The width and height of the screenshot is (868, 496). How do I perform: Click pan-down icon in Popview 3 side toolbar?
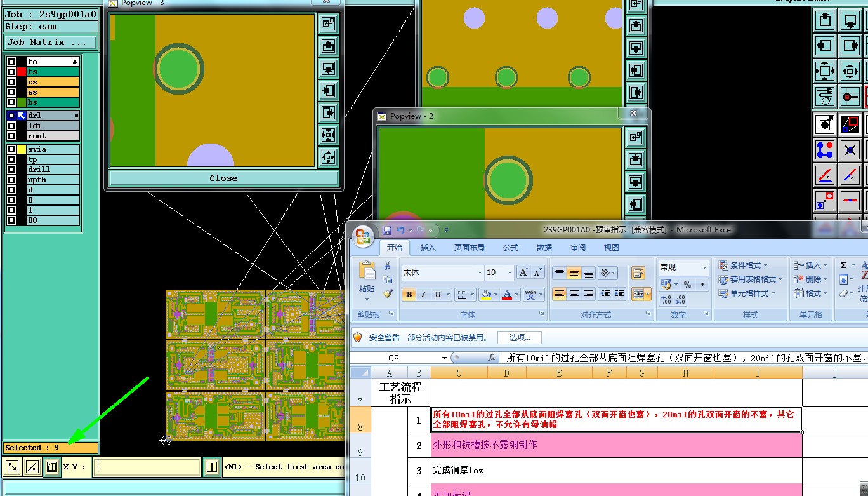click(x=328, y=68)
